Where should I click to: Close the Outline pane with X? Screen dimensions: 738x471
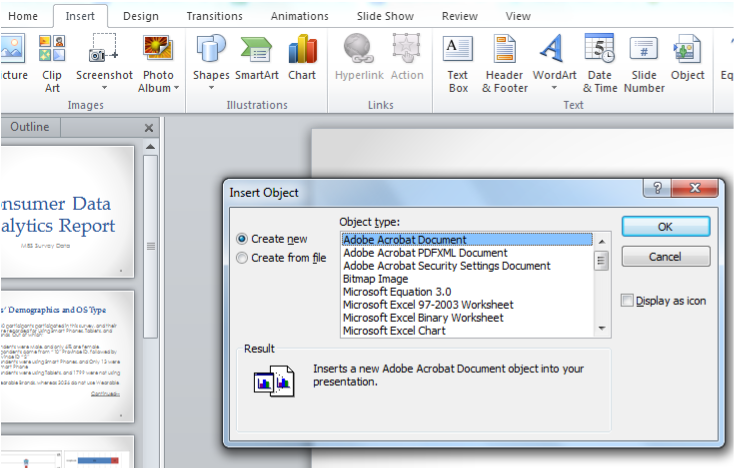pyautogui.click(x=149, y=128)
